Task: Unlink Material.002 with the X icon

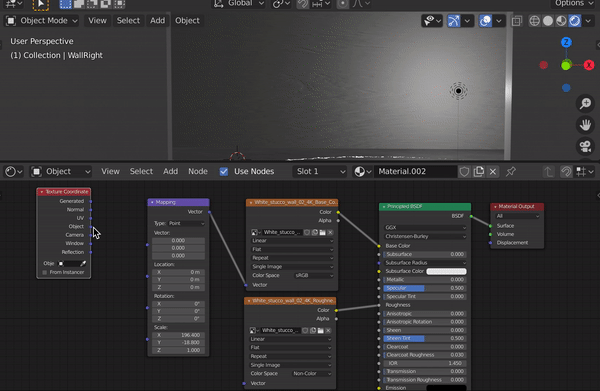Action: pyautogui.click(x=493, y=171)
